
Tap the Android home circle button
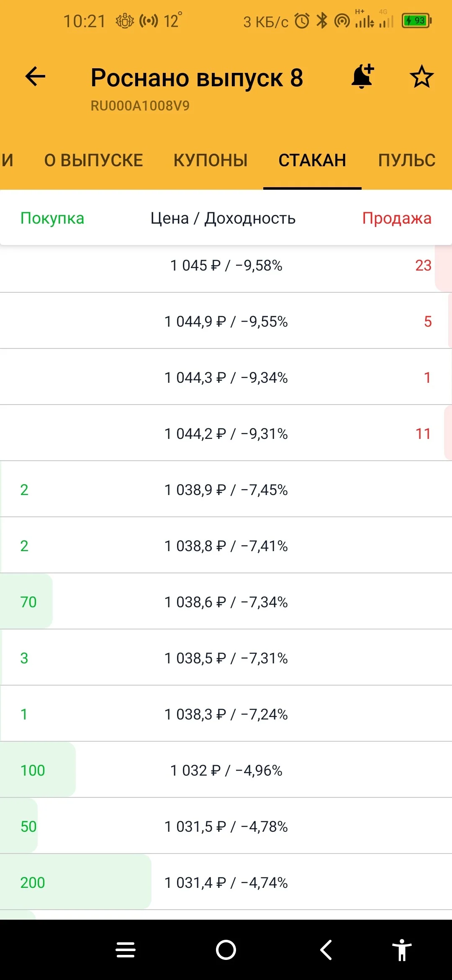click(226, 950)
